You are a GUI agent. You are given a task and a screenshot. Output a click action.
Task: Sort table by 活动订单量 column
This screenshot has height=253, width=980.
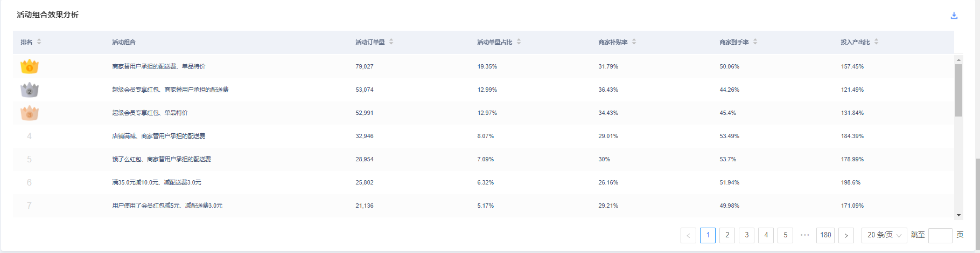[391, 42]
